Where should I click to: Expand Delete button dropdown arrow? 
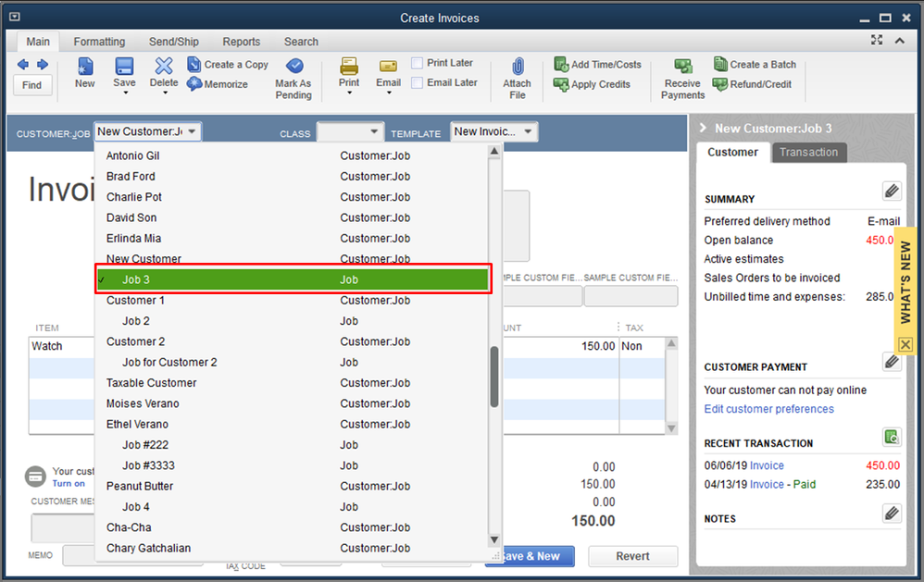[x=165, y=93]
